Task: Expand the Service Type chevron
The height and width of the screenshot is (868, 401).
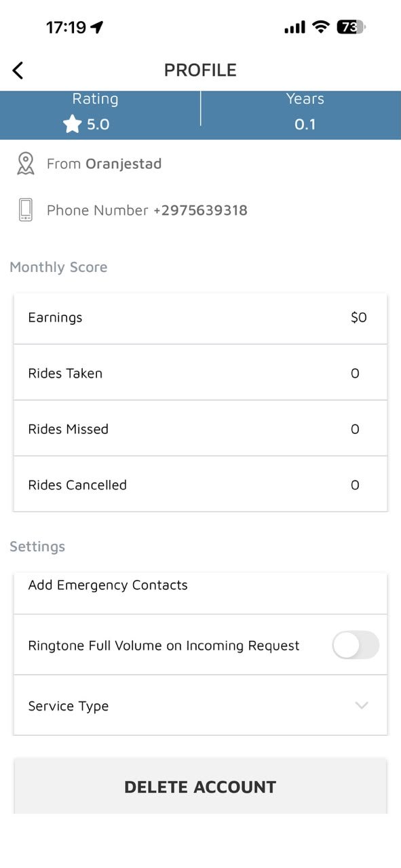Action: click(362, 705)
